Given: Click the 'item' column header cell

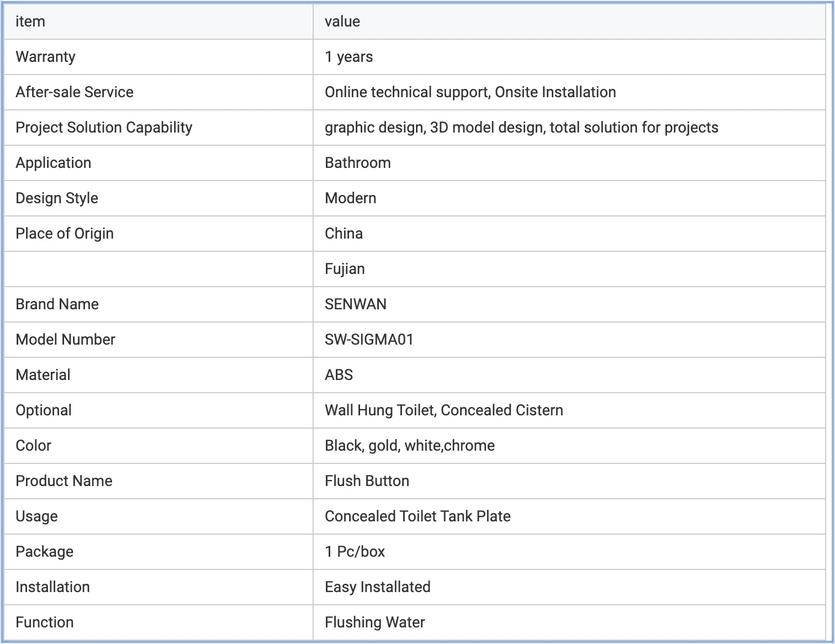Looking at the screenshot, I should coord(30,22).
